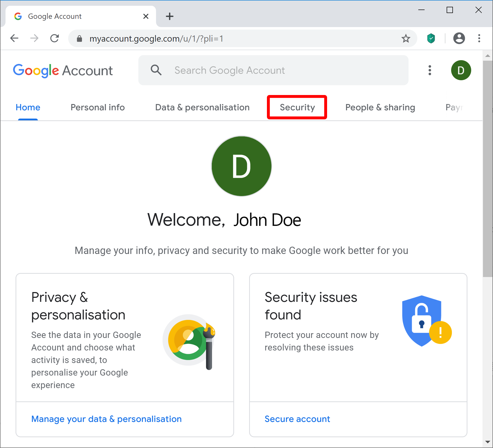
Task: Switch to the Security tab
Action: pos(297,107)
